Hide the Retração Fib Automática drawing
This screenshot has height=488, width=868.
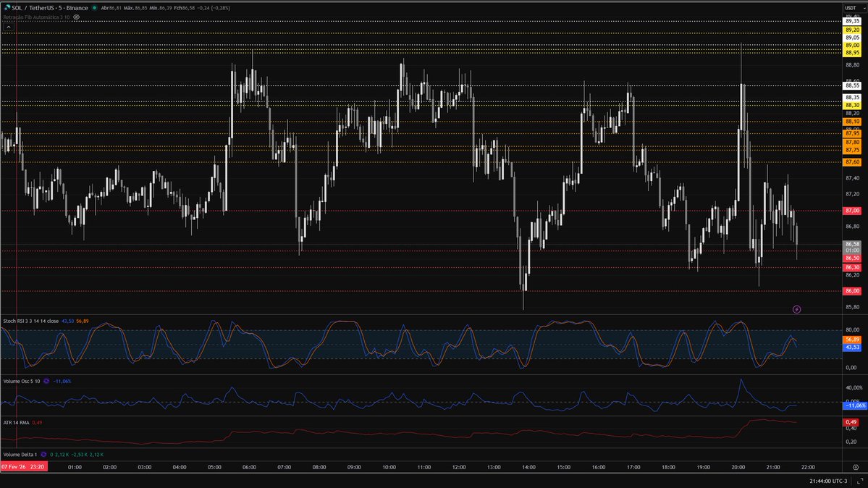(x=77, y=17)
